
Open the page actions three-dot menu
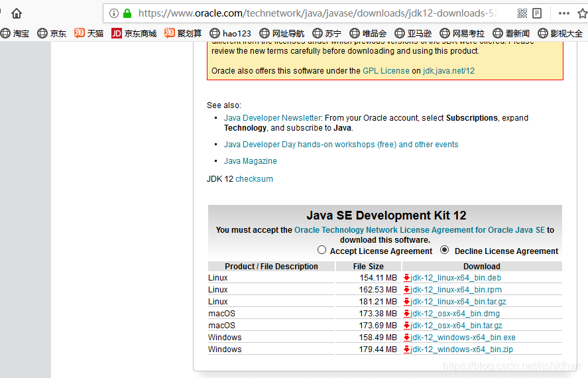tap(563, 13)
